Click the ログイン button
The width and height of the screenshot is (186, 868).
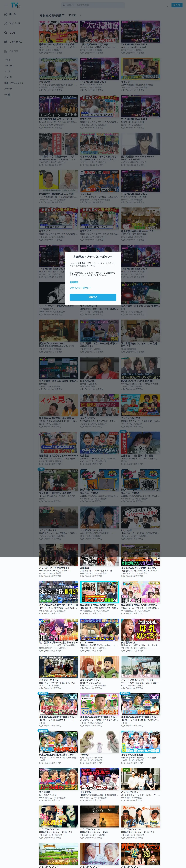[177, 5]
